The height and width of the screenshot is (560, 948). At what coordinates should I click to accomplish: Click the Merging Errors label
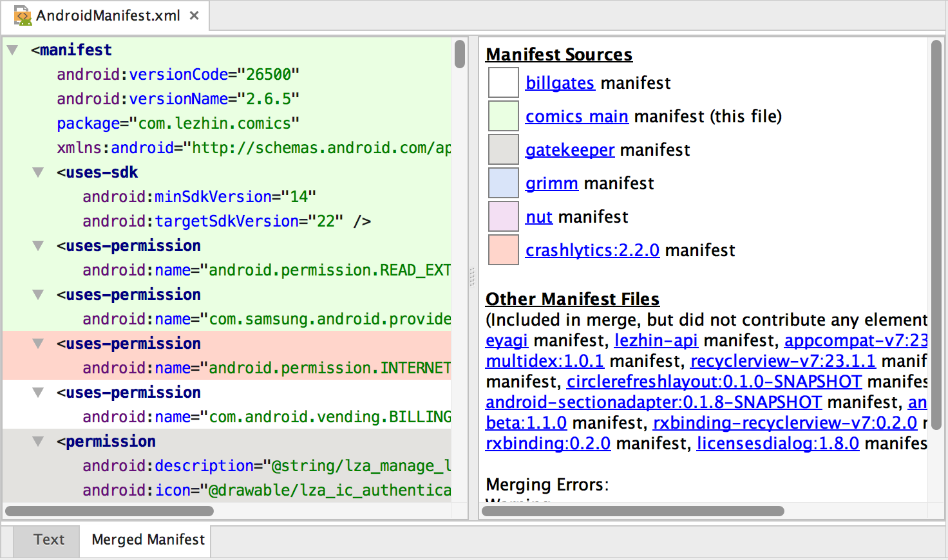[x=547, y=485]
